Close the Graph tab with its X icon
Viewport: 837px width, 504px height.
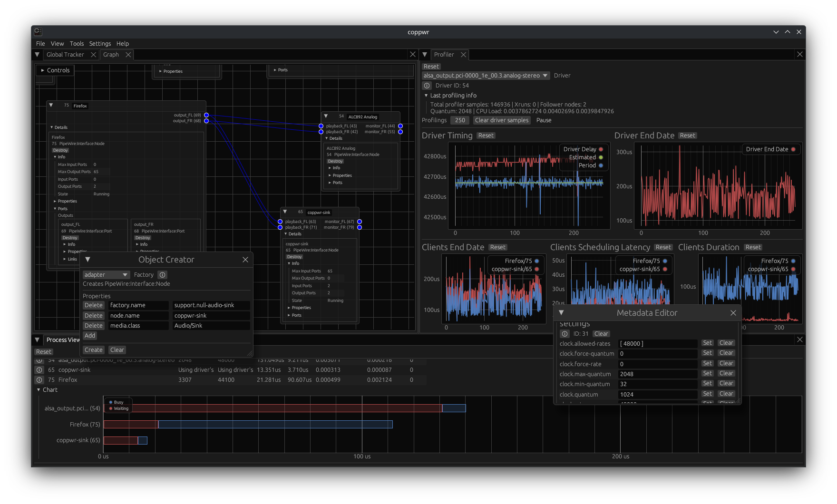[128, 55]
